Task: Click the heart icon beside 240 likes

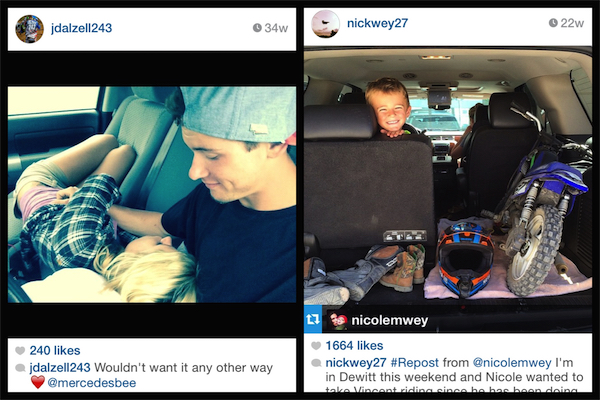Action: pyautogui.click(x=20, y=350)
